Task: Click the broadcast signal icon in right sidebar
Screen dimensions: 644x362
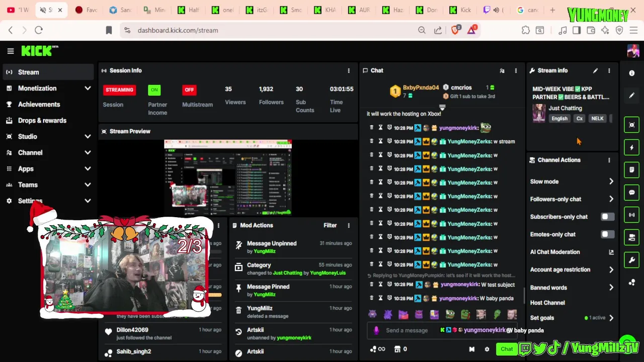Action: pos(632,215)
